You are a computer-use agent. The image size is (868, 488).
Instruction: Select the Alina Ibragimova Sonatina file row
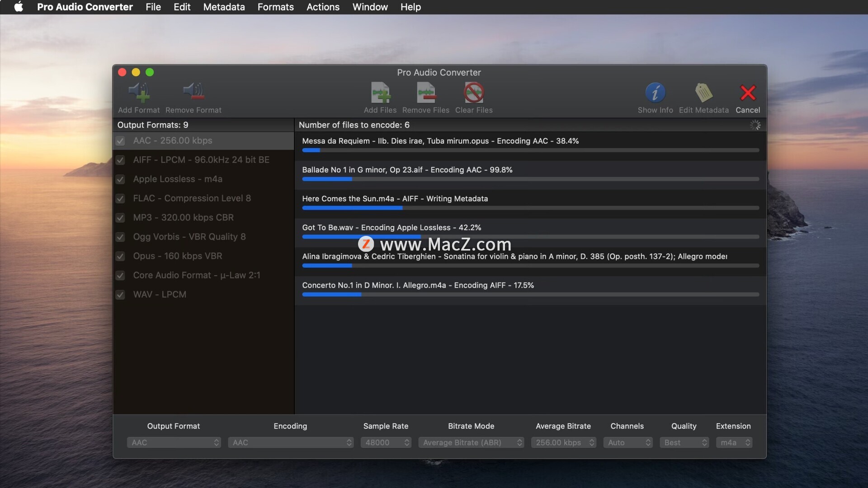[530, 262]
